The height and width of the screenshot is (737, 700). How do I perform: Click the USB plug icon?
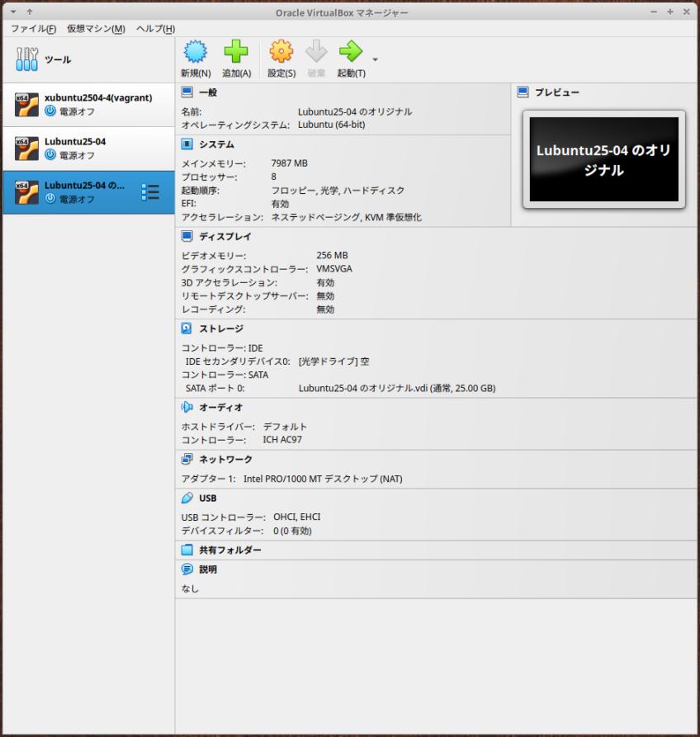(187, 498)
